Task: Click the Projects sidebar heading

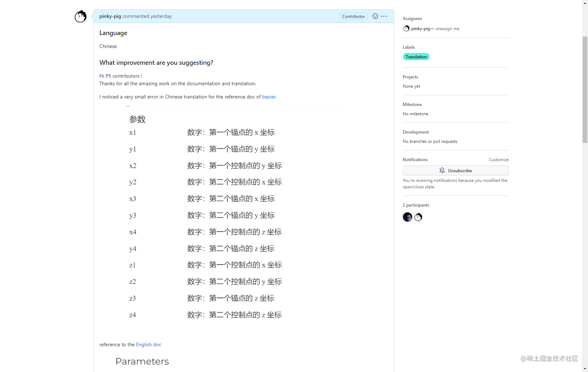Action: coord(410,77)
